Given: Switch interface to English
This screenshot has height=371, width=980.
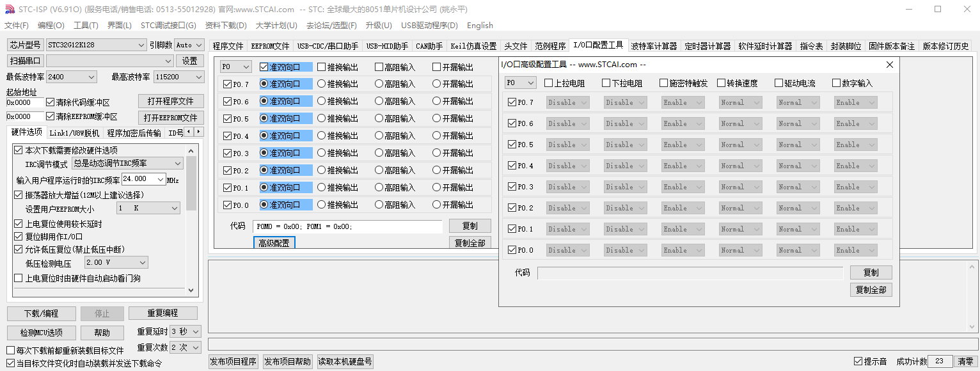Looking at the screenshot, I should point(480,26).
